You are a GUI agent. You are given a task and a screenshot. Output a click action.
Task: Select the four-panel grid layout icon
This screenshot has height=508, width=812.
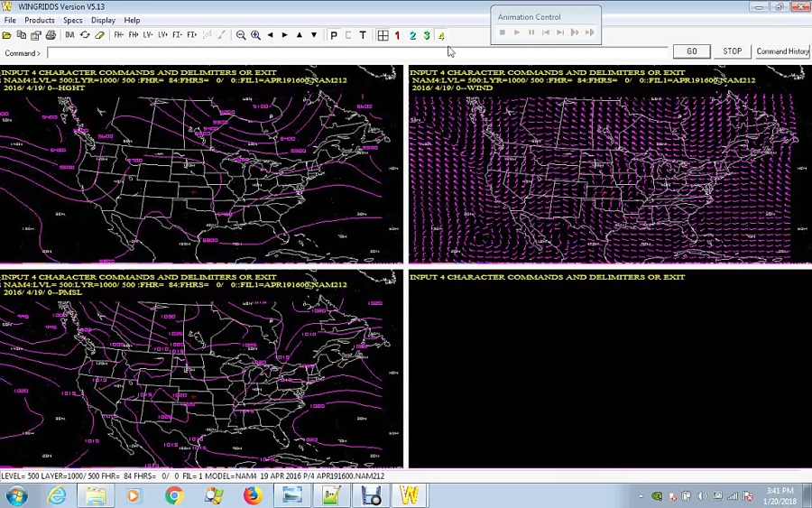point(383,35)
